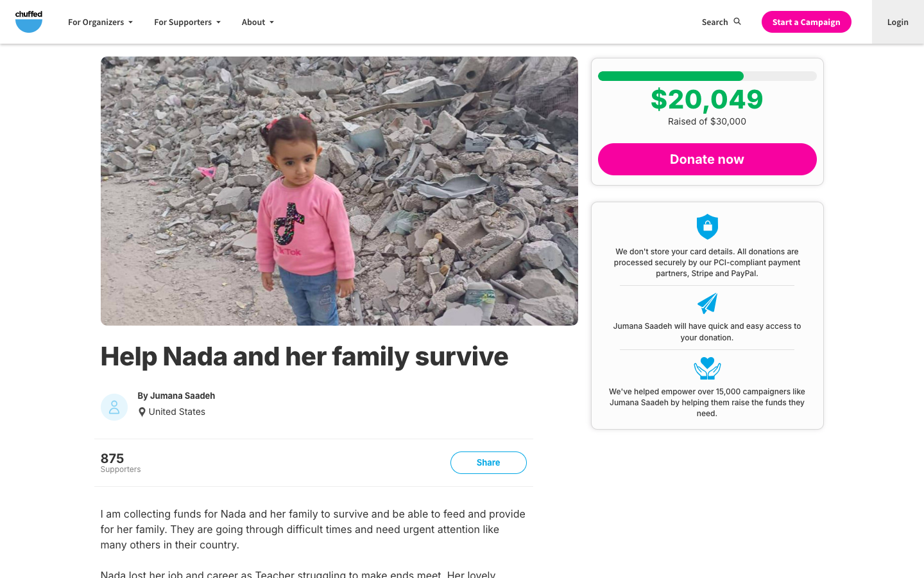Expand the About dropdown menu
924x578 pixels.
[257, 22]
